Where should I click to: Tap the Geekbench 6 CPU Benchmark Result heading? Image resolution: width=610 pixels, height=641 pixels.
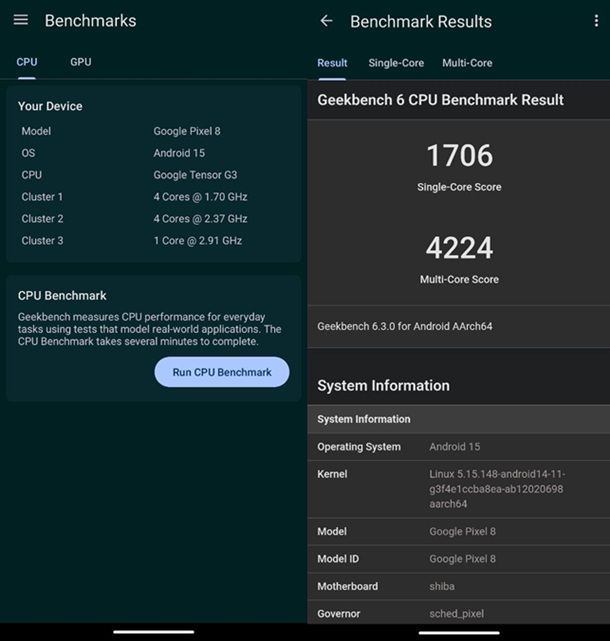point(440,100)
